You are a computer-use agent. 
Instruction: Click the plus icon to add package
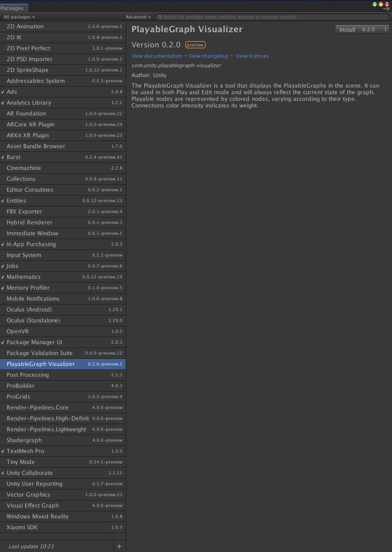pos(119,546)
